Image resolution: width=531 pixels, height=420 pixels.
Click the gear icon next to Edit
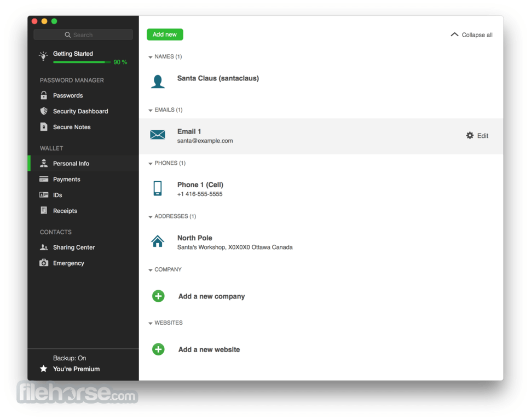[x=470, y=135]
